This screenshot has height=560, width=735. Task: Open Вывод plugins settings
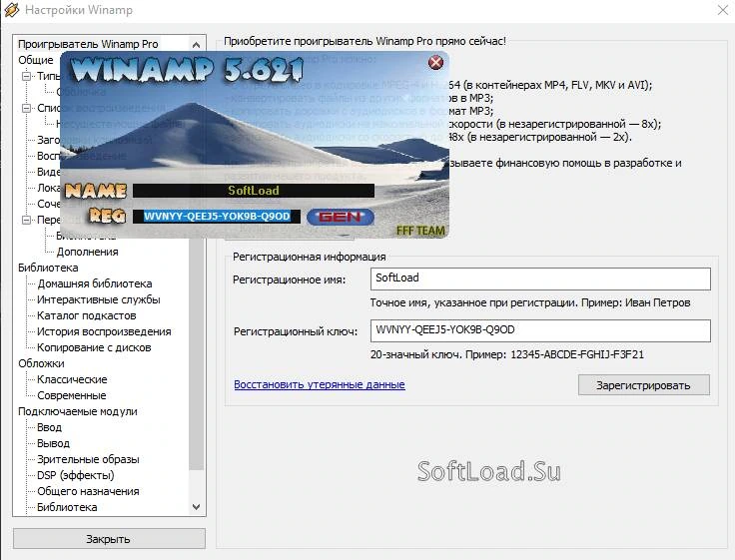53,443
